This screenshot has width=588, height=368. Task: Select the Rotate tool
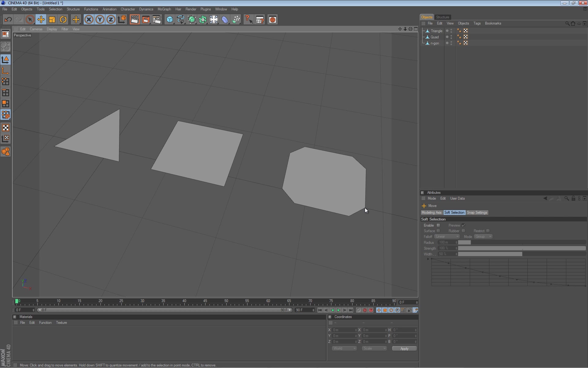63,19
